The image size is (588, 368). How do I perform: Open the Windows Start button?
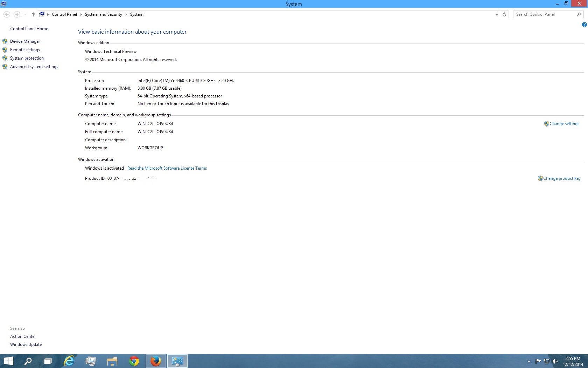pyautogui.click(x=8, y=361)
